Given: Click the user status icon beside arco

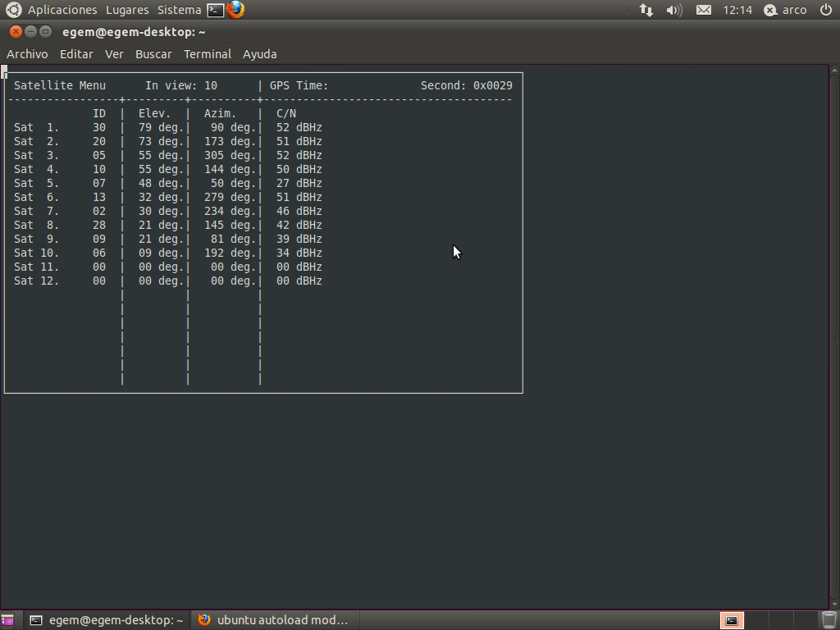Looking at the screenshot, I should click(x=769, y=10).
